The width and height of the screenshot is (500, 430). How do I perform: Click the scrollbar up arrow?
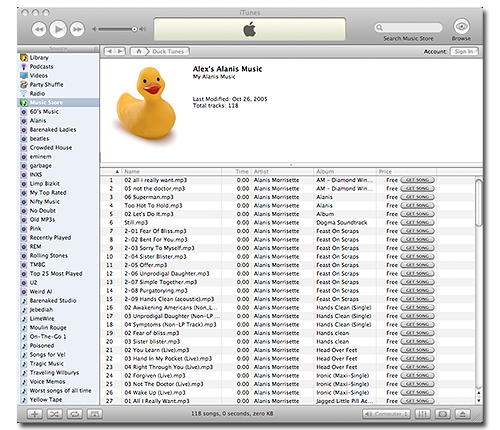coord(479,393)
